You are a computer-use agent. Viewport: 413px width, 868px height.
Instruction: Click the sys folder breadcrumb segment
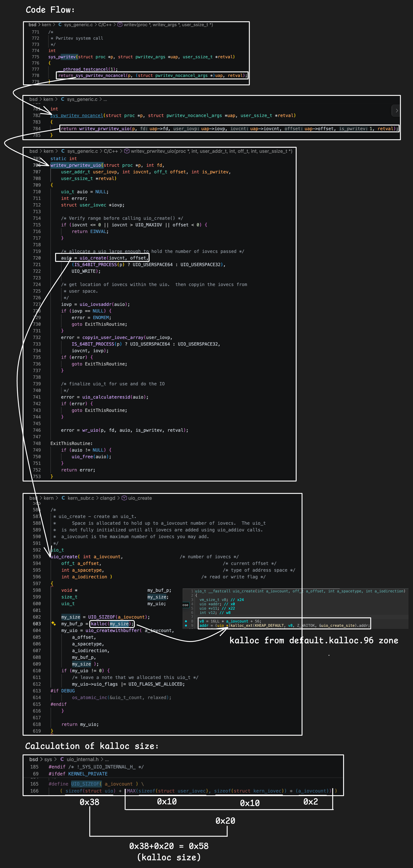(x=48, y=759)
